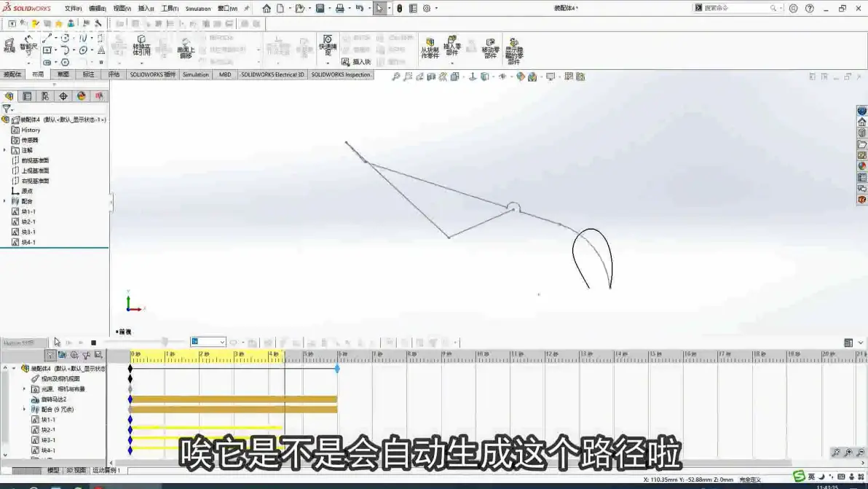868x489 pixels.
Task: Click the user login account icon
Action: 793,8
